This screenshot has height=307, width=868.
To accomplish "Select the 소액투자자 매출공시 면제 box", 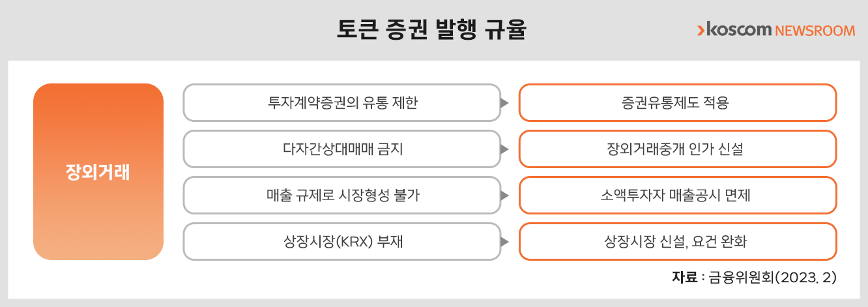I will click(678, 196).
